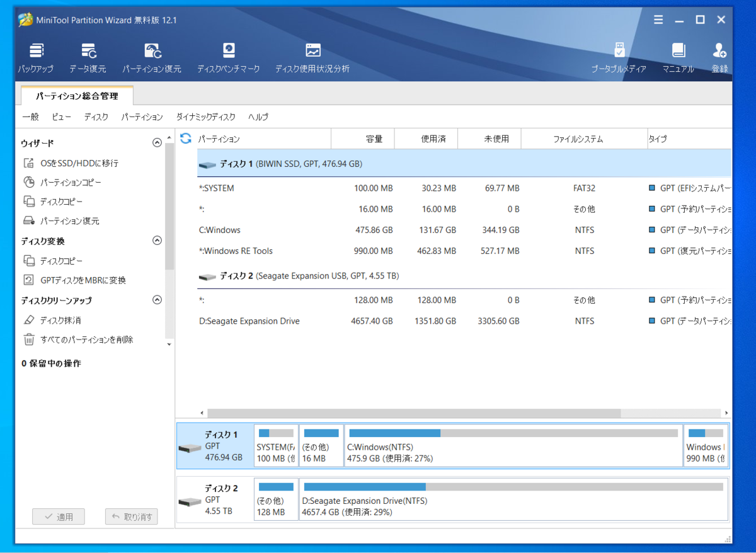756x553 pixels.
Task: Select the 128.00 MB reserved partition row
Action: pos(464,300)
